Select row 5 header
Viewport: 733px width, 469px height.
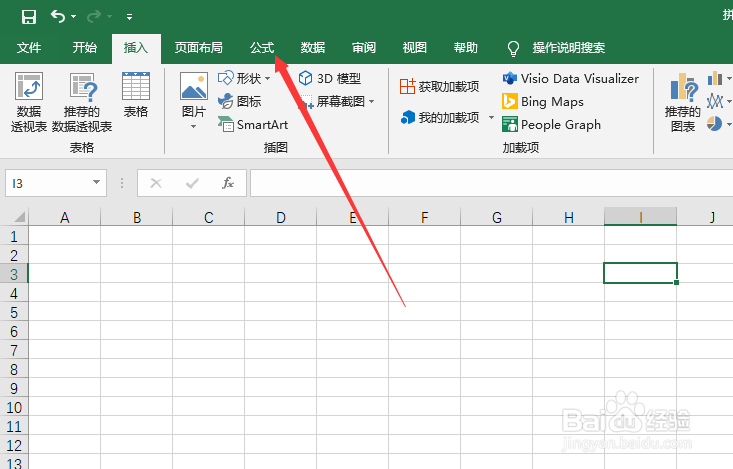coord(14,312)
